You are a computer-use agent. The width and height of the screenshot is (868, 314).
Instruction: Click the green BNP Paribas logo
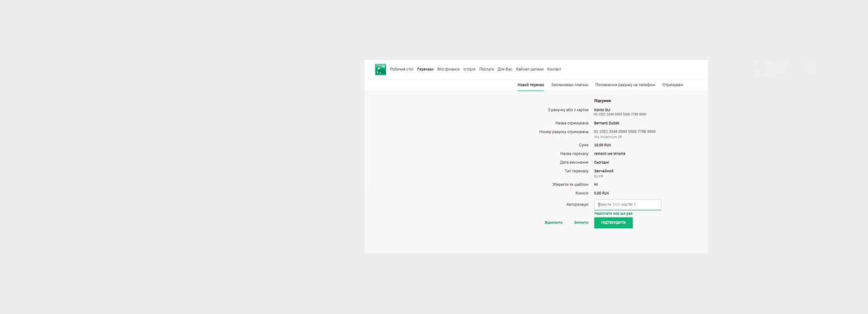click(380, 69)
